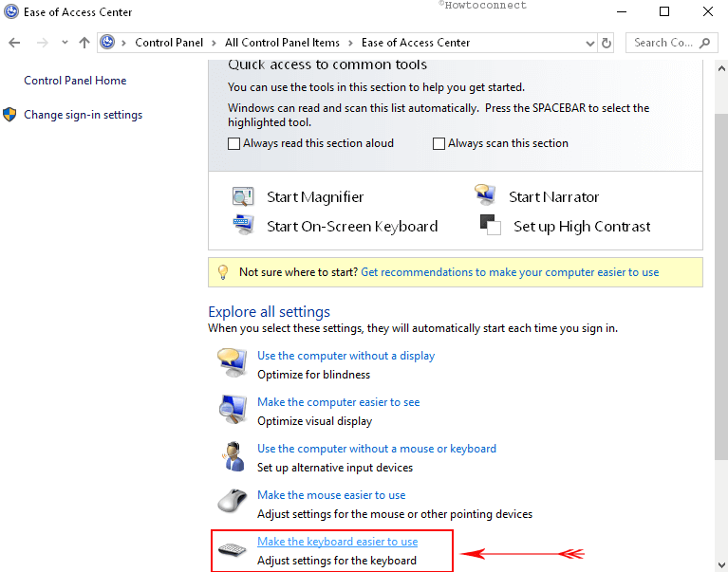The image size is (728, 572).
Task: Click the scrollbar down arrow
Action: 721,564
